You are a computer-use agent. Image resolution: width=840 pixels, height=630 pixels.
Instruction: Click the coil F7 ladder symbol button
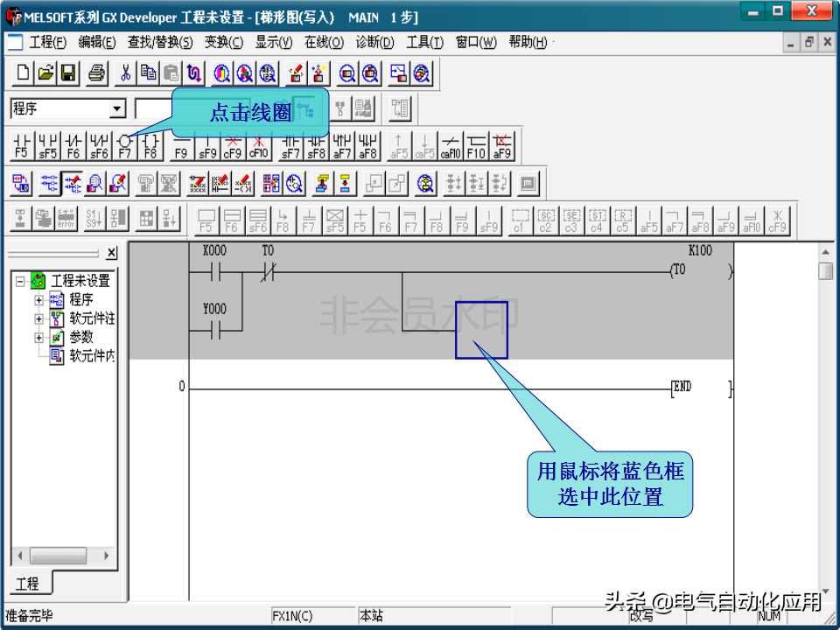[124, 145]
